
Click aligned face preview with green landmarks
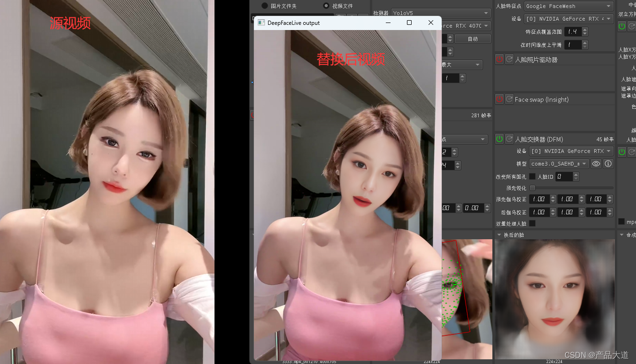click(467, 299)
